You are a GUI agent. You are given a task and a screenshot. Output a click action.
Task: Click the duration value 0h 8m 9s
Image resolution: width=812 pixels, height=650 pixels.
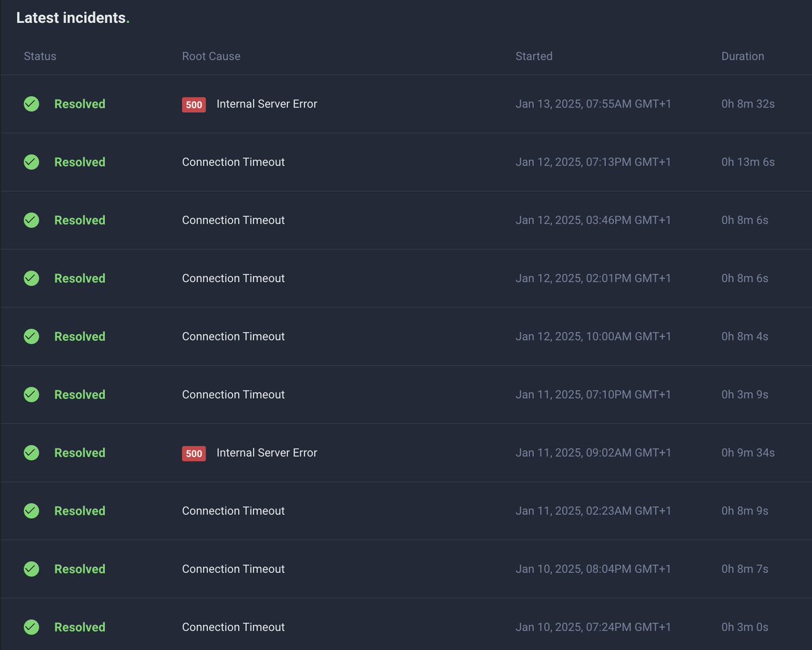coord(745,511)
